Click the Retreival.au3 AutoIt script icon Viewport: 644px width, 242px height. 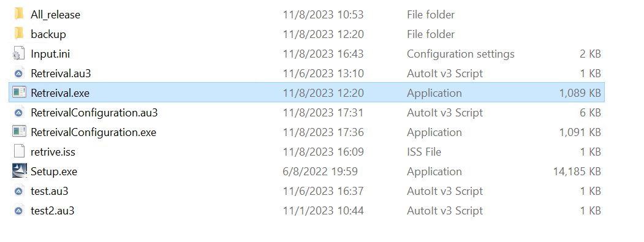(18, 74)
